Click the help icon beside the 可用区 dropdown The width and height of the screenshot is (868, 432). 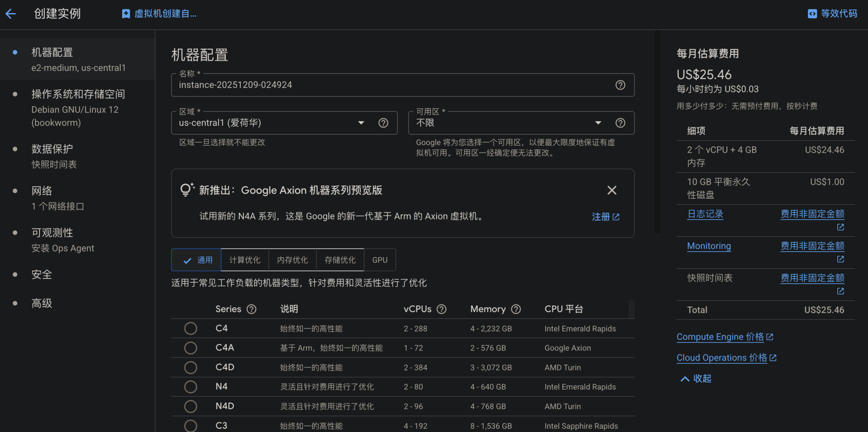620,123
